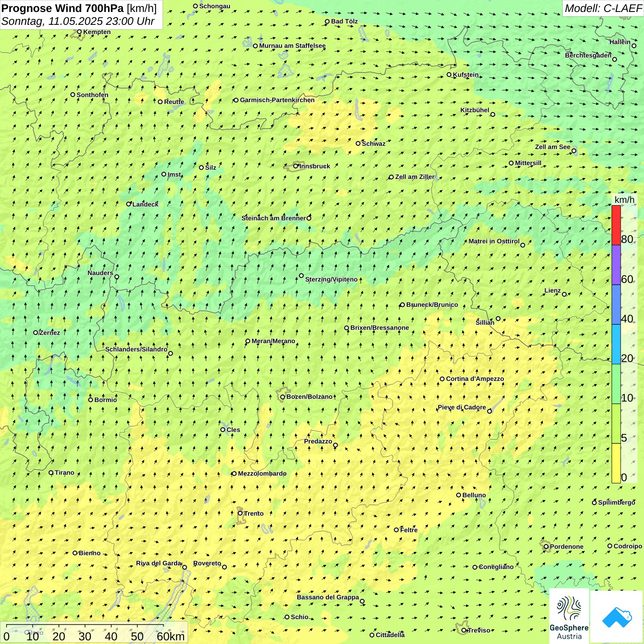
Task: Click the Innsbruck city label
Action: pyautogui.click(x=315, y=166)
